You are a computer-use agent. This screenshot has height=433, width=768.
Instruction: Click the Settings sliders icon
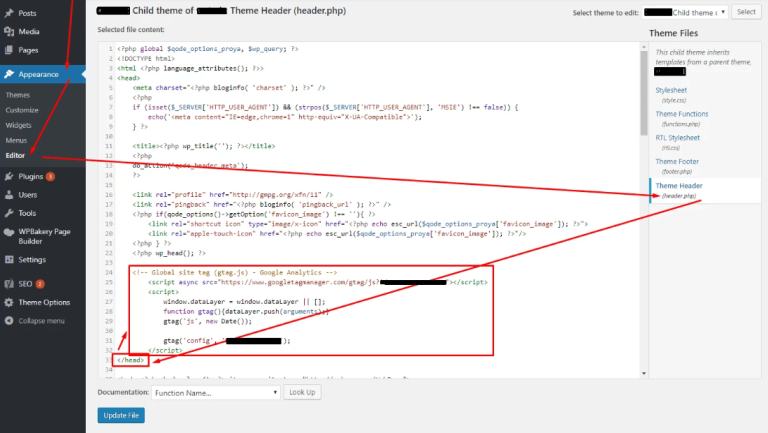[9, 260]
